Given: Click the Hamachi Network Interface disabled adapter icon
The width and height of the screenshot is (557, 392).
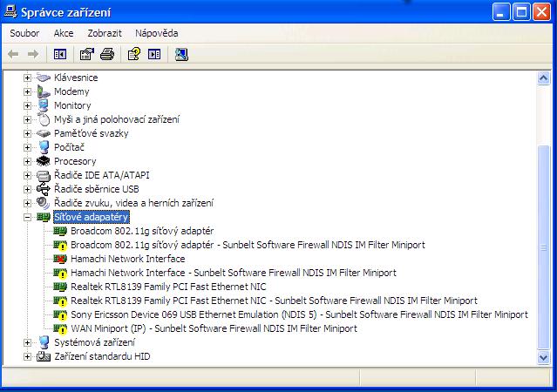Looking at the screenshot, I should tap(60, 259).
